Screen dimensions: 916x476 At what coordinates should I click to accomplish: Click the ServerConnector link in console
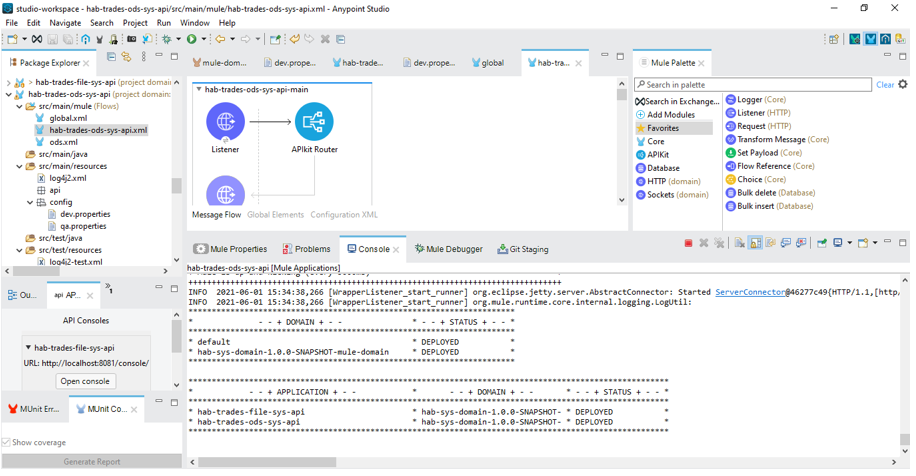coord(750,292)
